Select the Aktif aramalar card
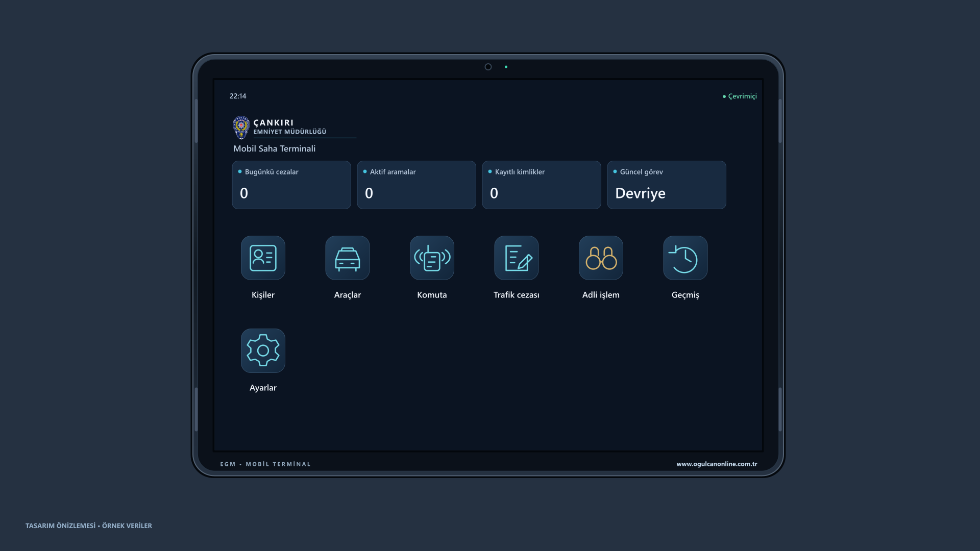The height and width of the screenshot is (551, 980). click(416, 185)
